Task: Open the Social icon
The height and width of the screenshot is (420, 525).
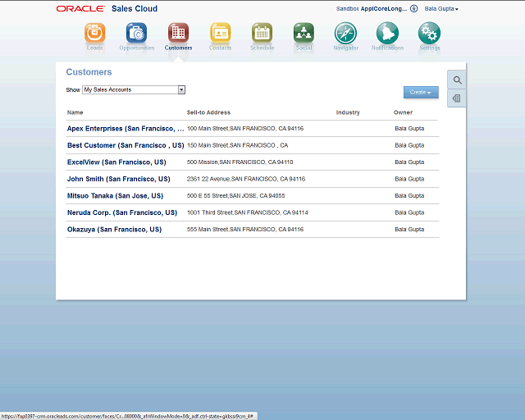Action: 304,33
